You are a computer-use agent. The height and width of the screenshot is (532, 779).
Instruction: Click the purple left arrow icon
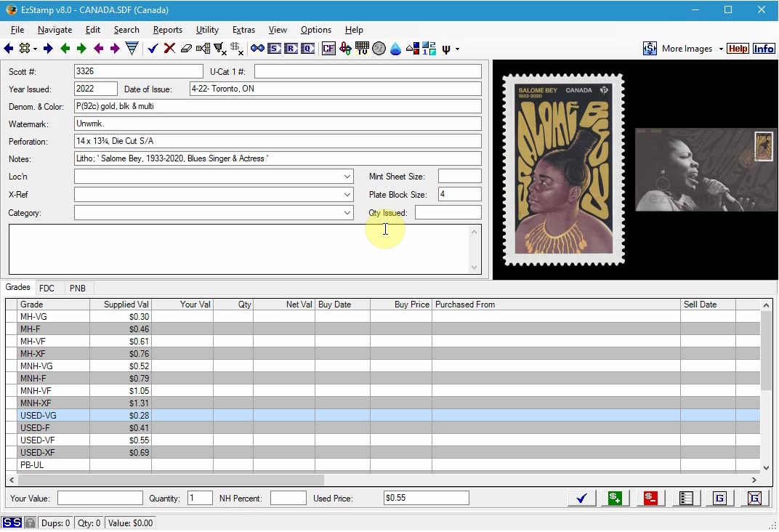pyautogui.click(x=98, y=49)
